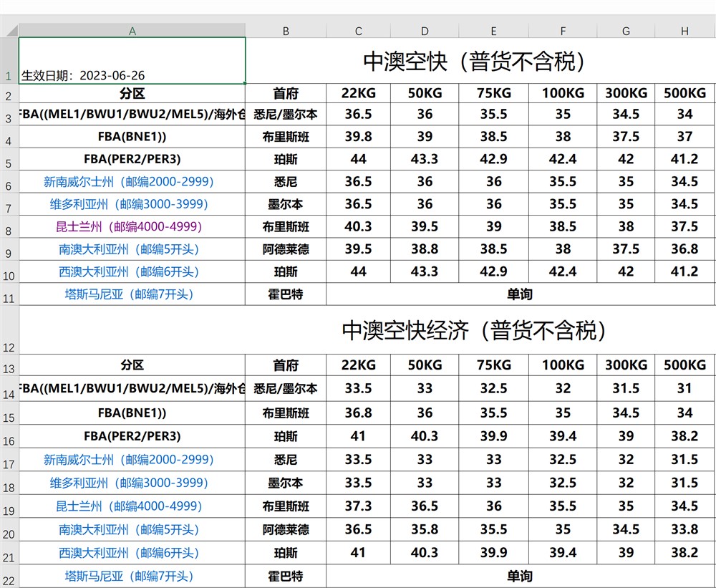This screenshot has height=588, width=716.
Task: Select column D header
Action: 425,31
